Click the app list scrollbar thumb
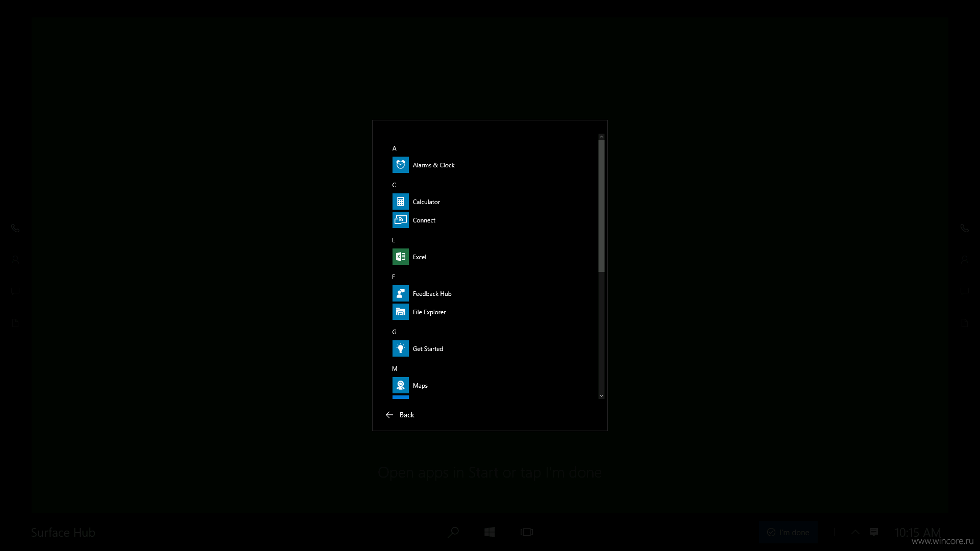 [601, 206]
